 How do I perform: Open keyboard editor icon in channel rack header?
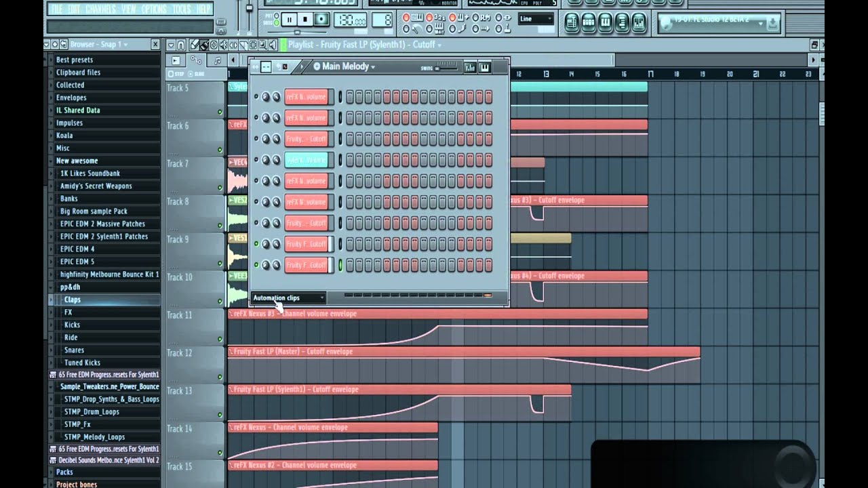coord(485,68)
